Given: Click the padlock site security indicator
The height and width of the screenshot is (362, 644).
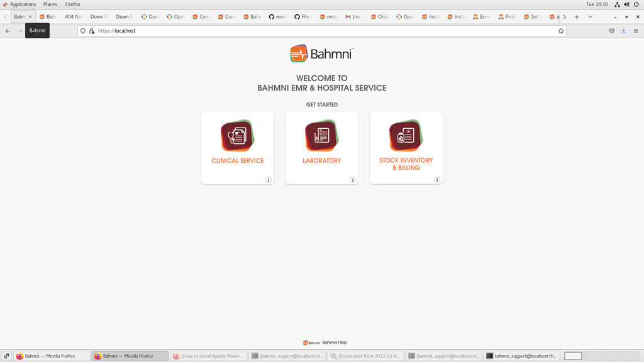Looking at the screenshot, I should coord(92,30).
